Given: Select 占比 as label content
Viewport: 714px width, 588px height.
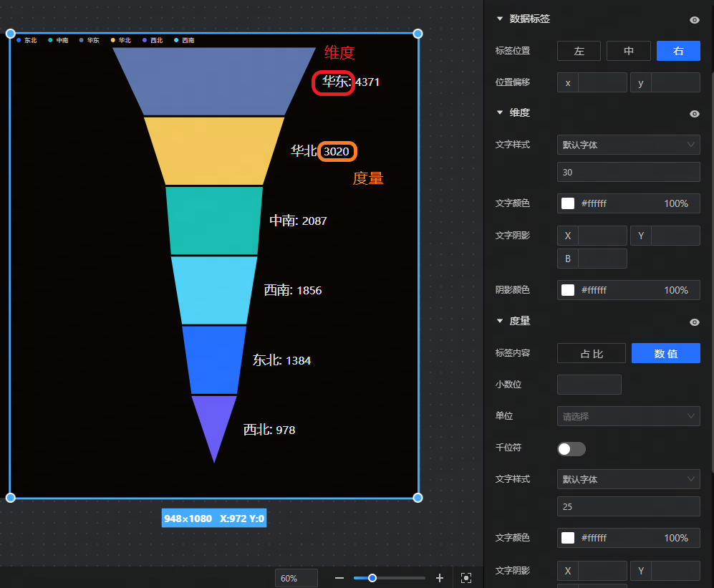Looking at the screenshot, I should tap(591, 354).
